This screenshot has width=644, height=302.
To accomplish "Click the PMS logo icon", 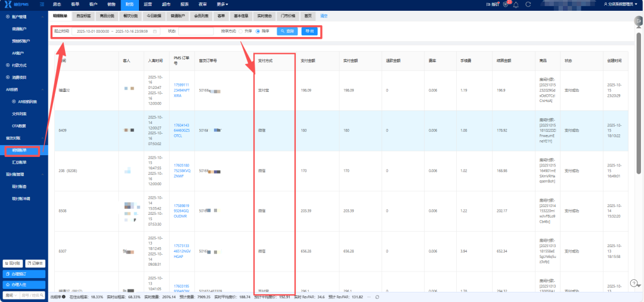I will pos(7,4).
